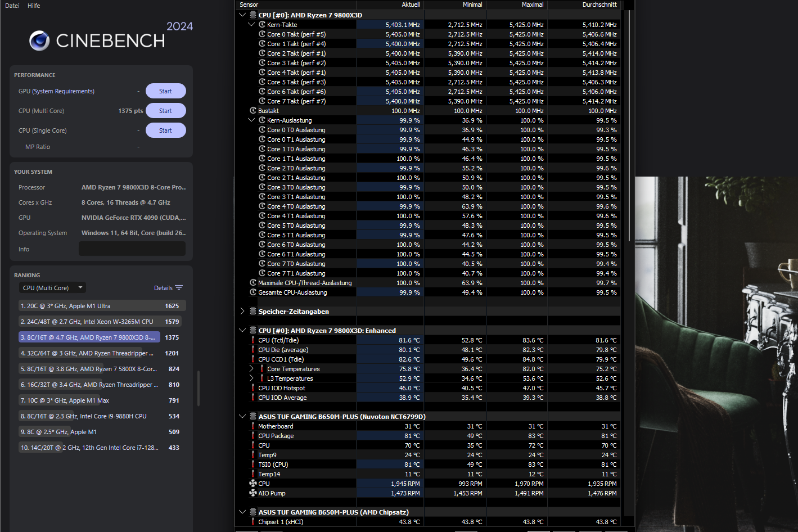Collapse the CPU [#0] AMD Ryzen 7 9800X3D group
The height and width of the screenshot is (532, 798).
pyautogui.click(x=242, y=15)
